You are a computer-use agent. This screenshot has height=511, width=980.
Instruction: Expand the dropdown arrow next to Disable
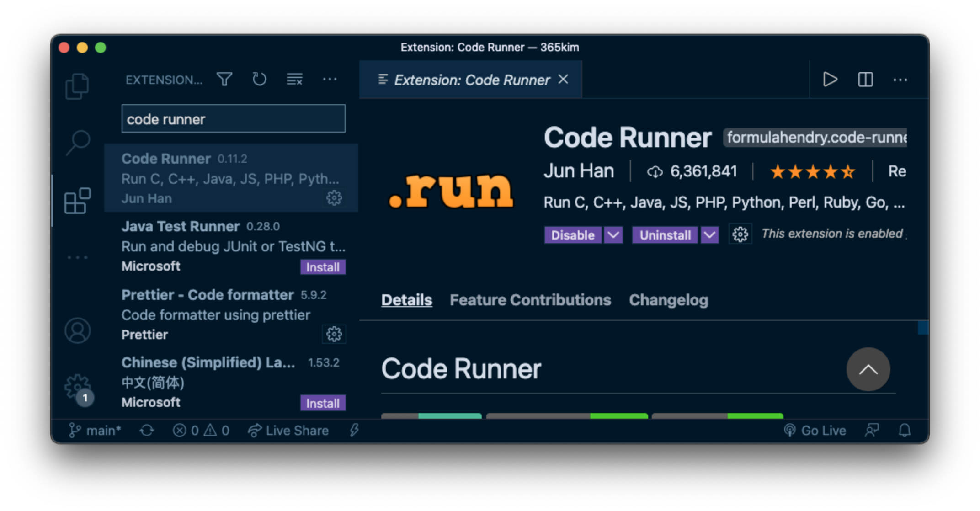click(x=613, y=235)
